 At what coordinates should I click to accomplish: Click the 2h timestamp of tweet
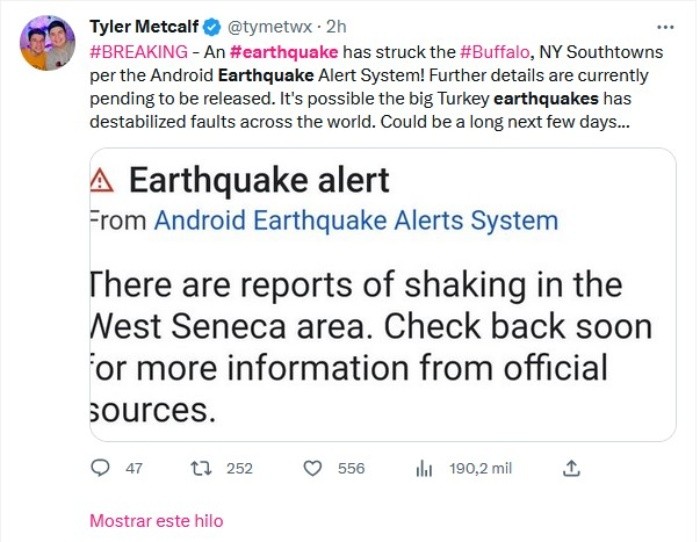point(336,26)
